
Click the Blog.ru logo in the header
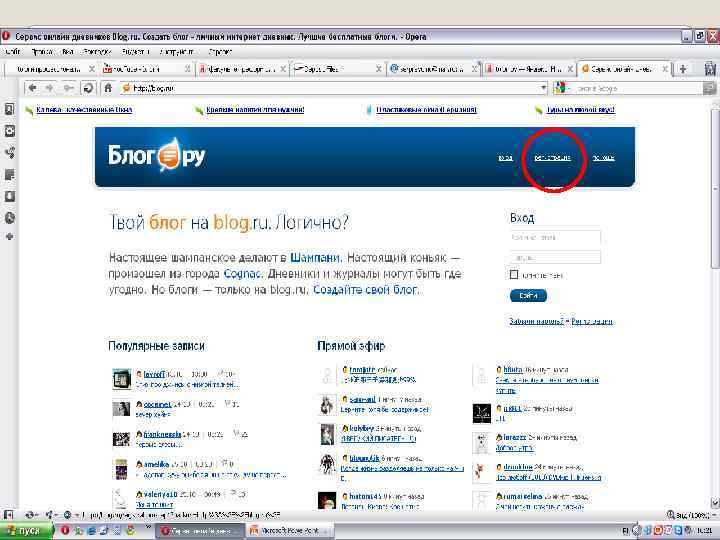157,155
